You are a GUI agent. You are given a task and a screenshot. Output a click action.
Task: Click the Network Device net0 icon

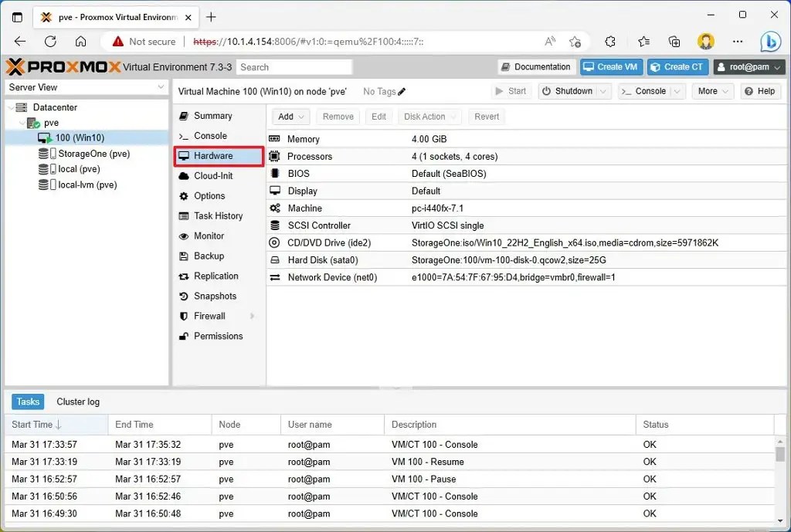point(276,276)
